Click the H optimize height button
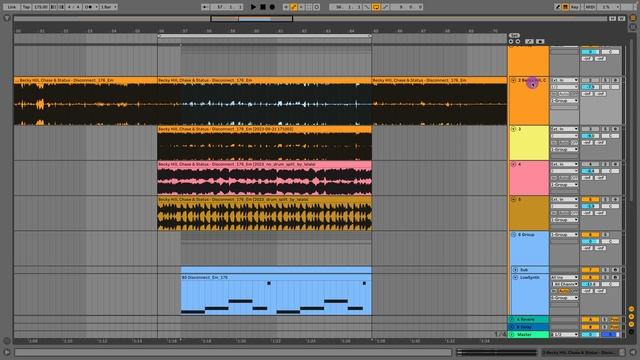640x360 pixels. click(x=613, y=18)
